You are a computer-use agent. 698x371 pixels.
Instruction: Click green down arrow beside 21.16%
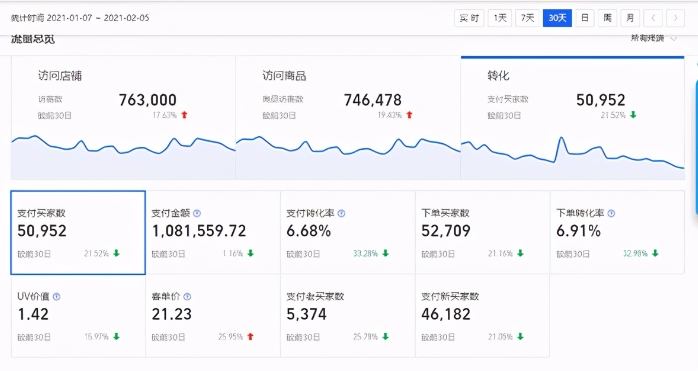(520, 253)
